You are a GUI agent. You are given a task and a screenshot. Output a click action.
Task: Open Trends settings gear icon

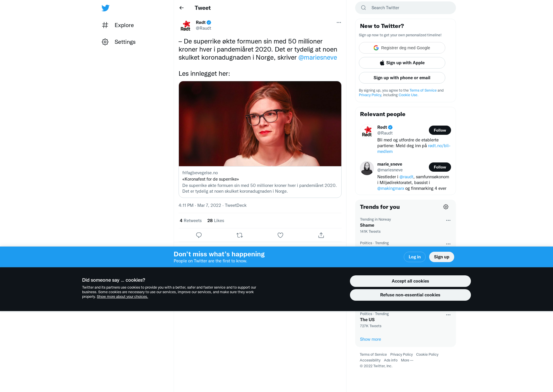pos(446,207)
